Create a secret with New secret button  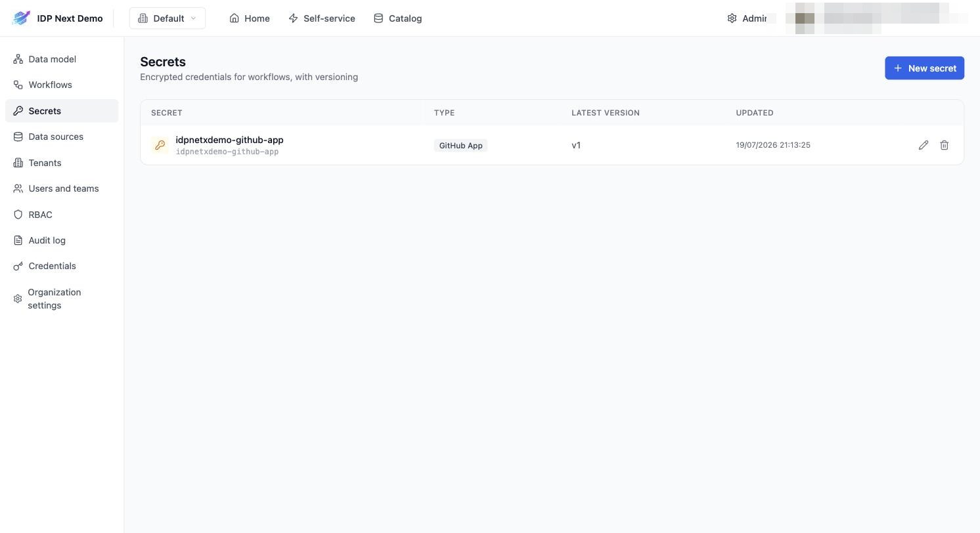tap(924, 68)
